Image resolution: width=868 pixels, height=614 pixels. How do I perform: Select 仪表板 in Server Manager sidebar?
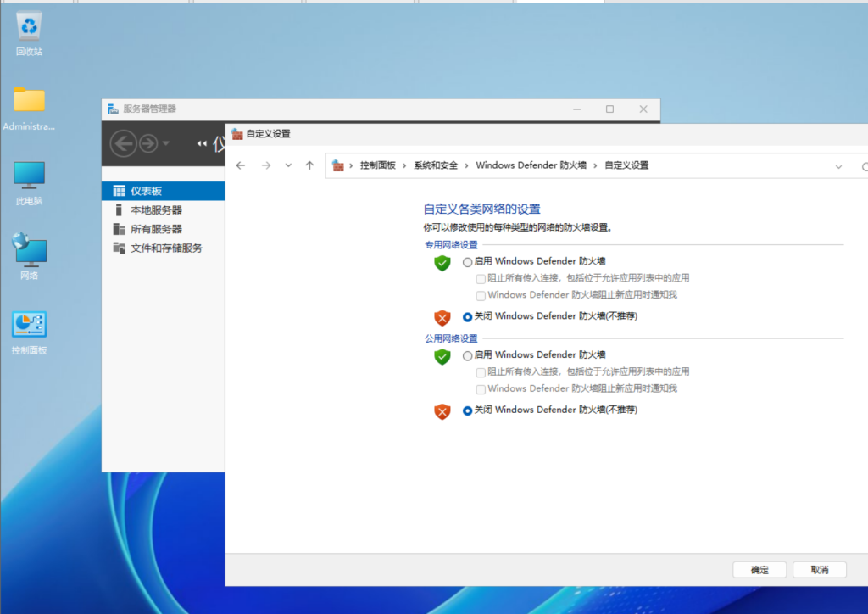point(164,191)
